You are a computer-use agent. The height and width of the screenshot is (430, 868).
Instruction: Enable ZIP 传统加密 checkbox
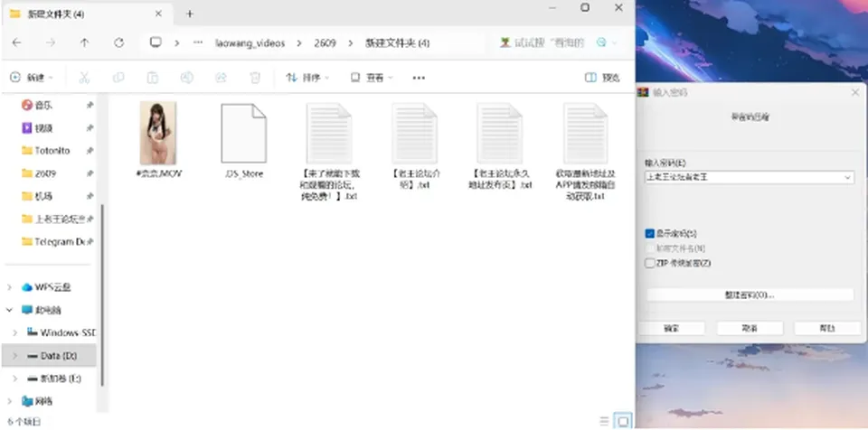(650, 264)
